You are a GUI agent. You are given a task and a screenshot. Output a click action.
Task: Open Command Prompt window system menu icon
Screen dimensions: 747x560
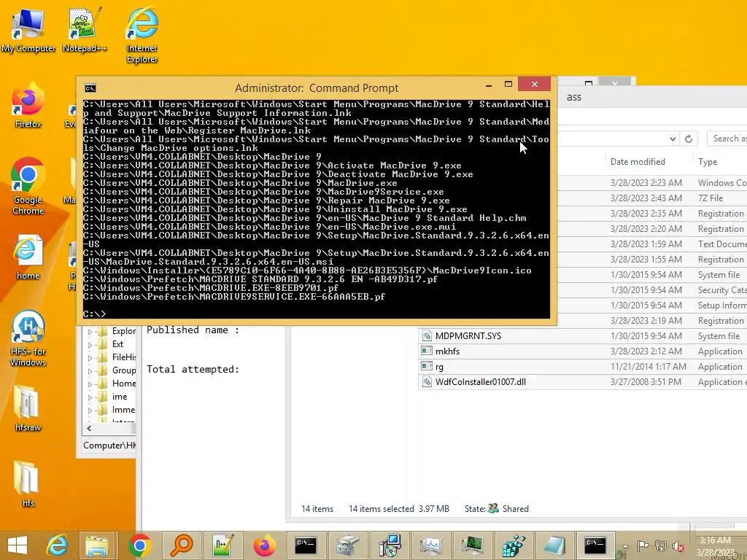tap(90, 88)
